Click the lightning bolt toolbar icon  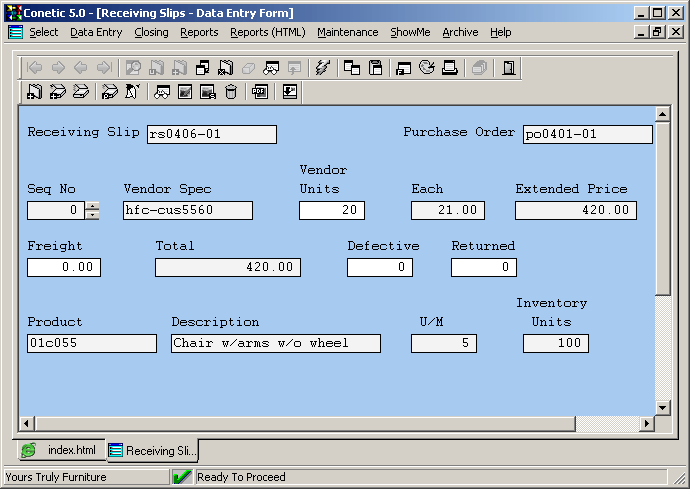click(x=322, y=68)
